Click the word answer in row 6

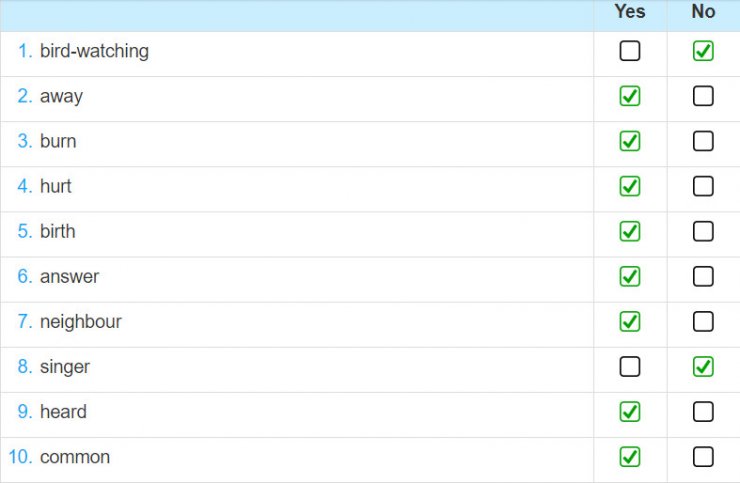[x=69, y=277]
